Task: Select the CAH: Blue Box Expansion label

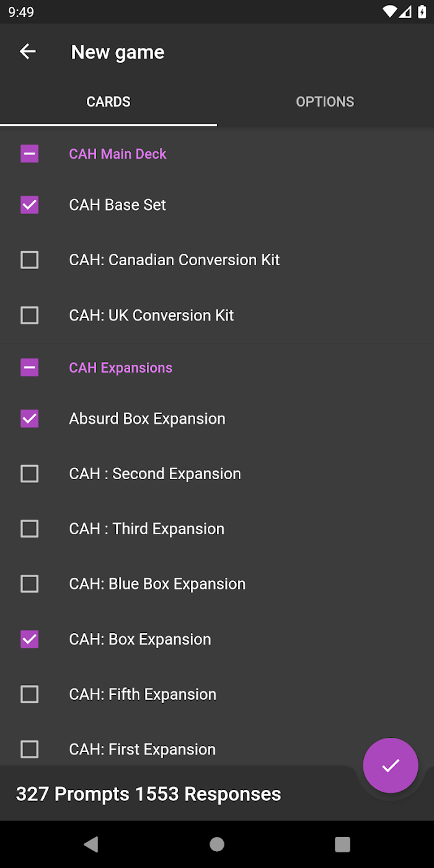Action: (x=157, y=584)
